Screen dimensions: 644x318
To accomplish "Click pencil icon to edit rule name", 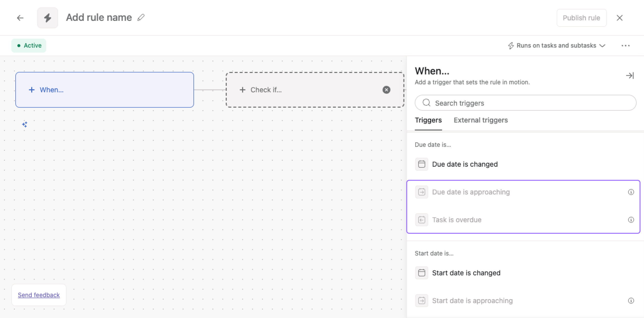I will tap(141, 18).
